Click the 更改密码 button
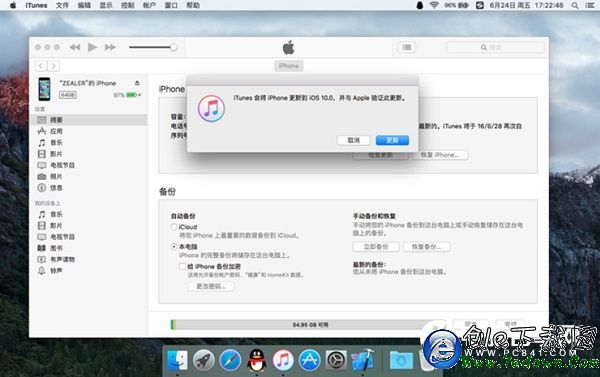600x377 pixels. [x=211, y=286]
